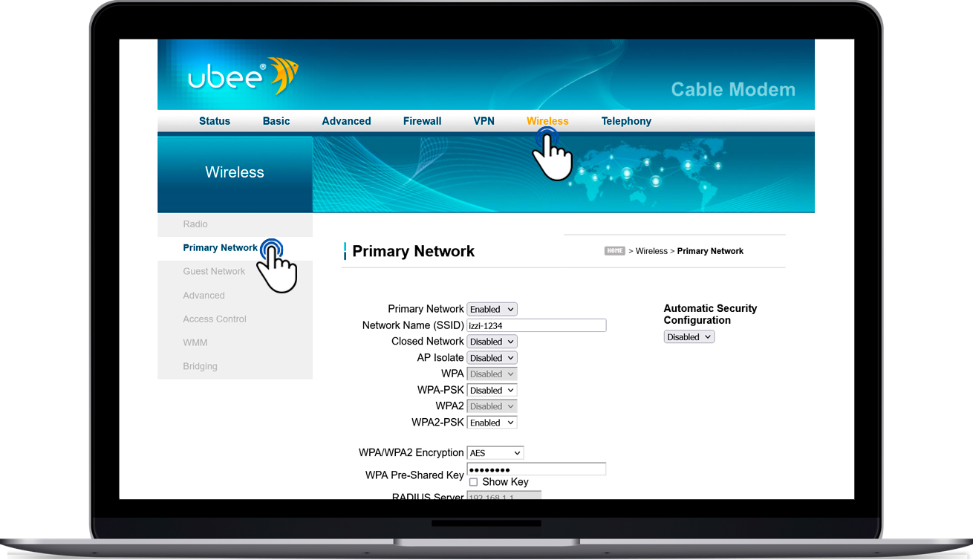Image resolution: width=973 pixels, height=560 pixels.
Task: Click the WPA Pre-Shared Key field
Action: [536, 469]
